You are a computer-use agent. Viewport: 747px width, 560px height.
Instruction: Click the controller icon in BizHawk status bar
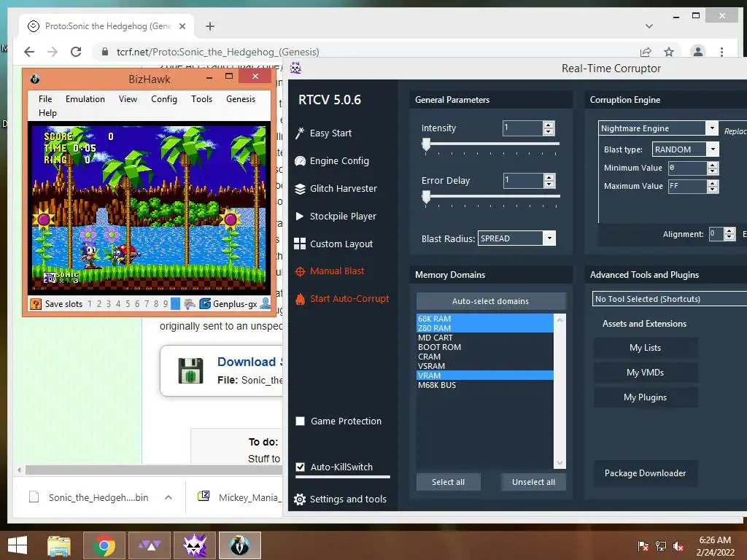[x=189, y=304]
